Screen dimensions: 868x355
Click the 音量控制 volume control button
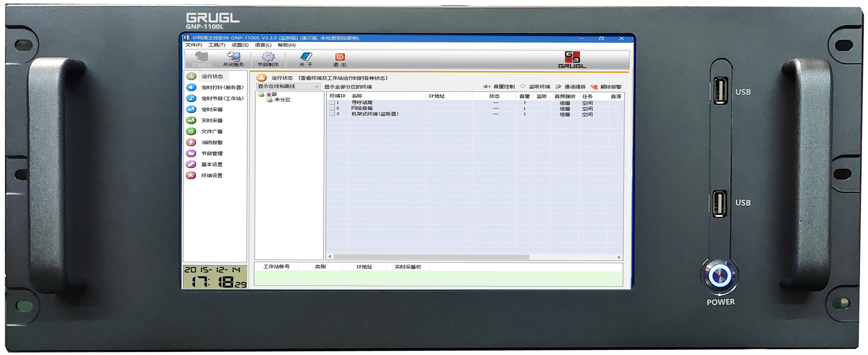[499, 87]
